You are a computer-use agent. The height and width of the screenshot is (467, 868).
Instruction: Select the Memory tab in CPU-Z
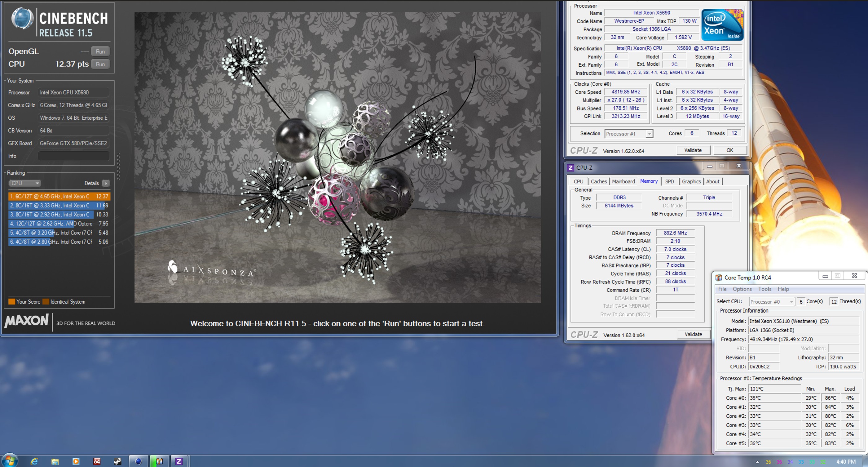(x=649, y=181)
